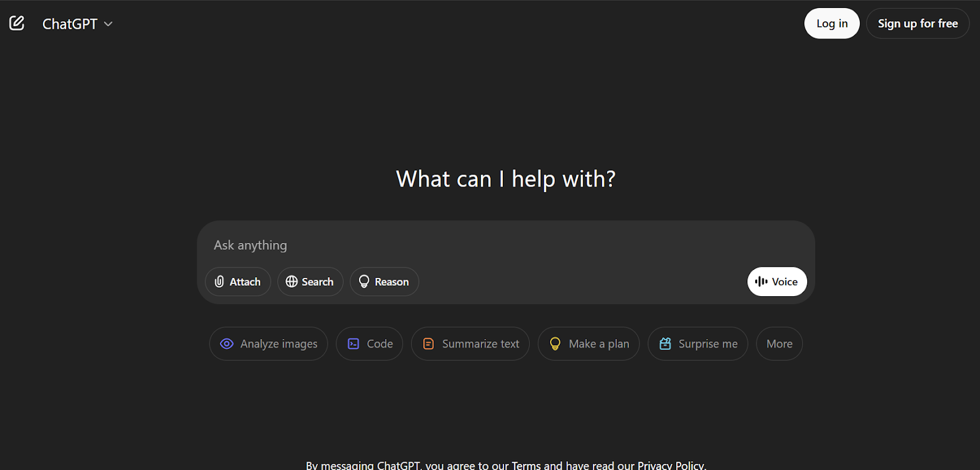The image size is (980, 470).
Task: Choose the Analyze images suggestion
Action: [268, 344]
